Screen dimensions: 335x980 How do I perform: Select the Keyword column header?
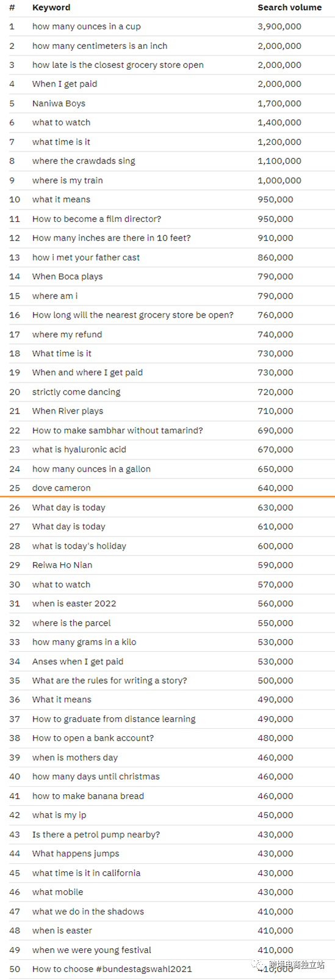pos(51,7)
